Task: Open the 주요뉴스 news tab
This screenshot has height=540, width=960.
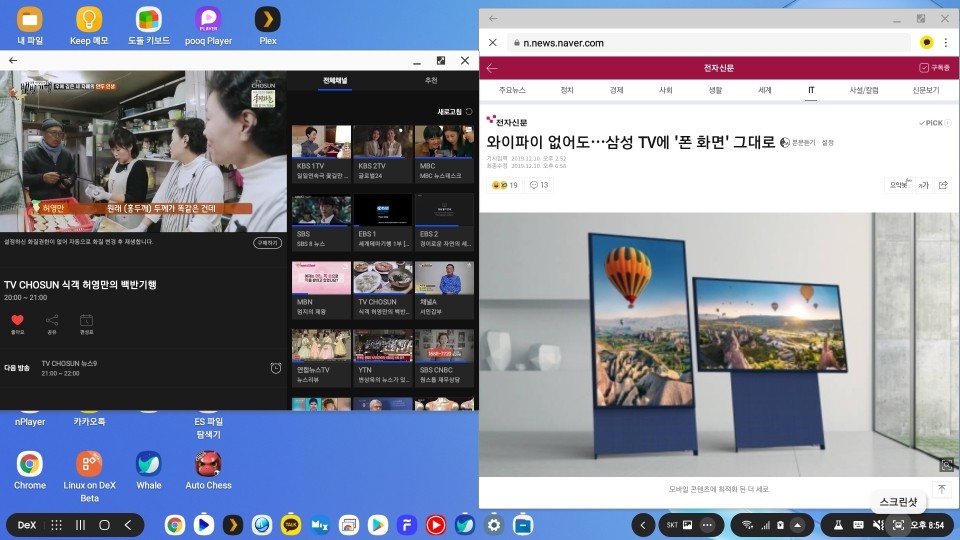Action: (512, 90)
